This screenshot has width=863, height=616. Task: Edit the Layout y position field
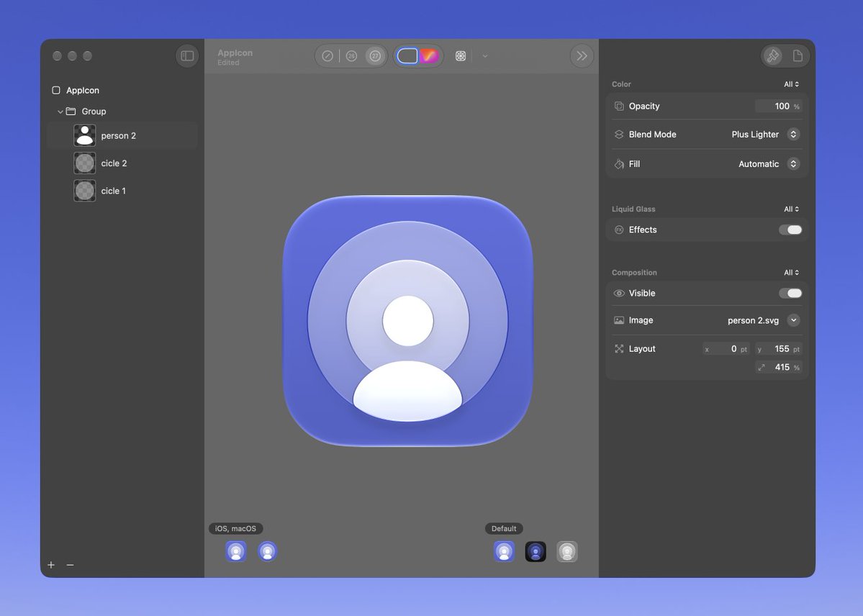pos(778,349)
